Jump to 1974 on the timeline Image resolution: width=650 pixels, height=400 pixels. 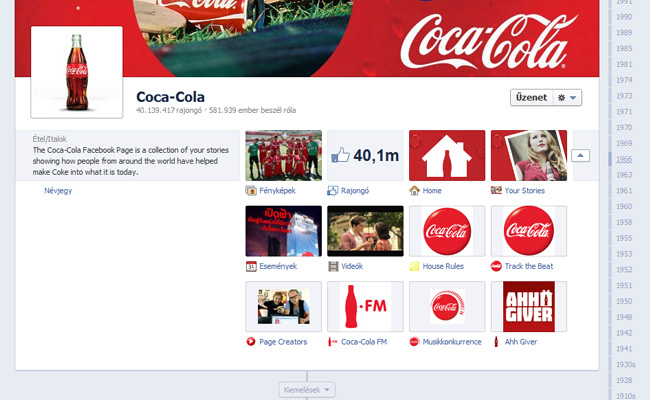point(624,80)
